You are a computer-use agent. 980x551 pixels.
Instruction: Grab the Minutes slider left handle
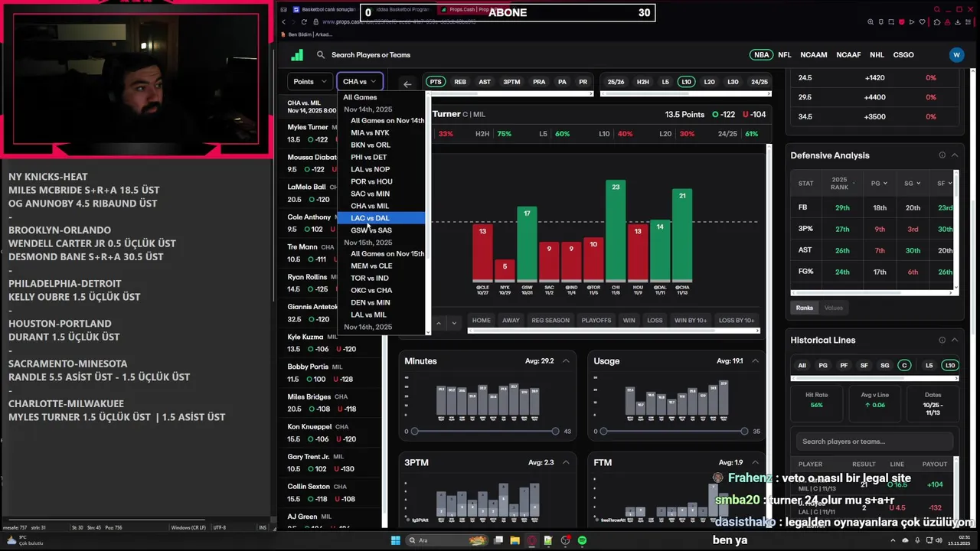414,432
